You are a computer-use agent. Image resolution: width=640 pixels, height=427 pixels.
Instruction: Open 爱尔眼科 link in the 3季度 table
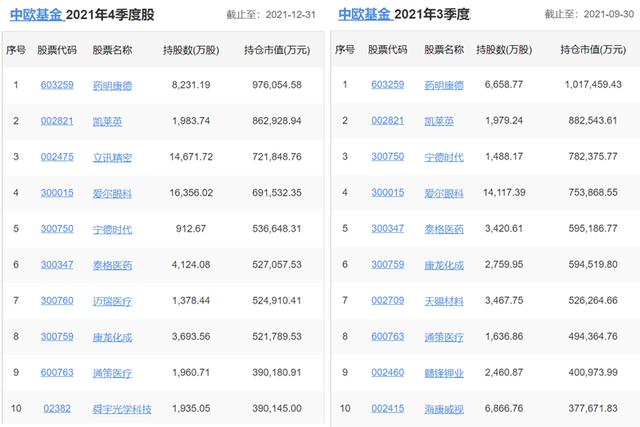click(x=444, y=193)
